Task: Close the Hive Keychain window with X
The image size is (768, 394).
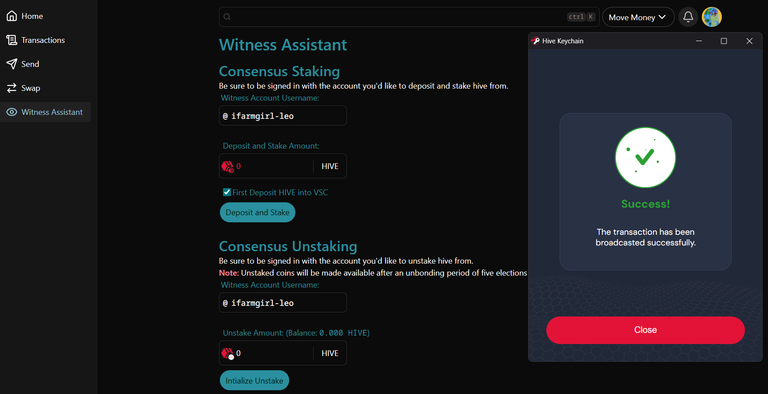Action: coord(749,41)
